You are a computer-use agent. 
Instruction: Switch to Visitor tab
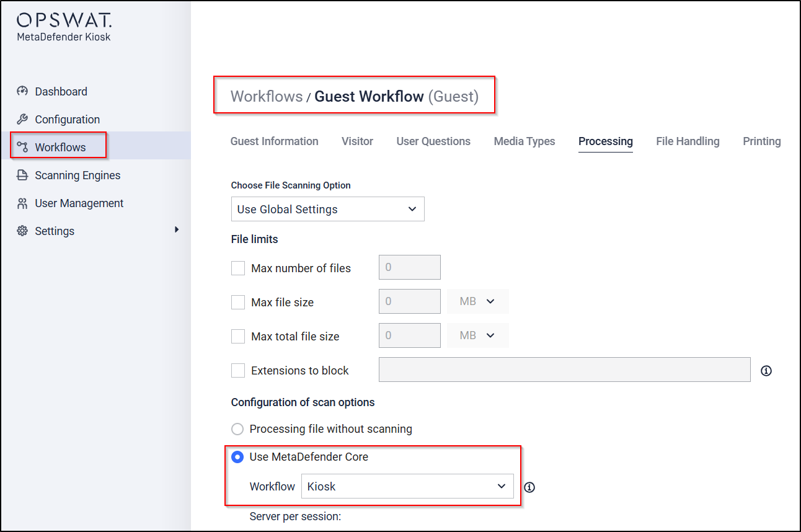click(x=357, y=141)
